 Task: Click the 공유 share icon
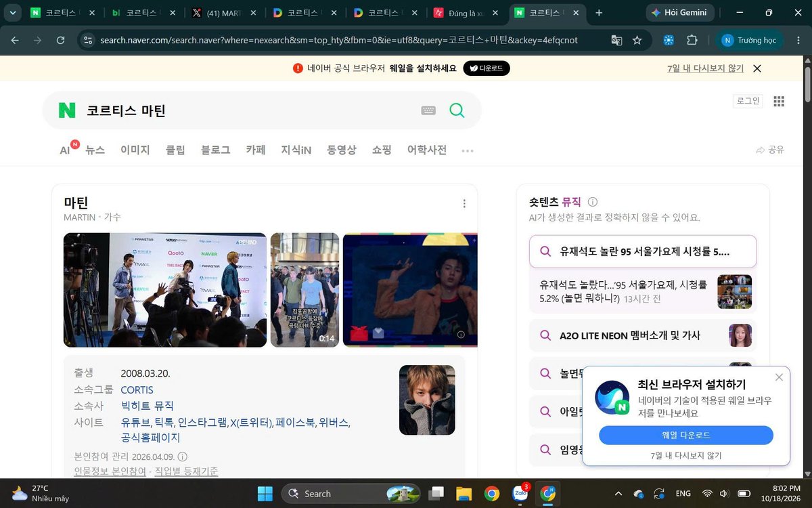pos(770,150)
